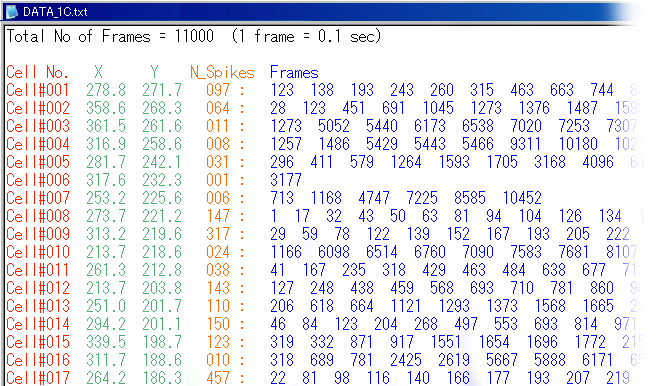
Task: Click the Cell#001 row label
Action: coord(37,90)
